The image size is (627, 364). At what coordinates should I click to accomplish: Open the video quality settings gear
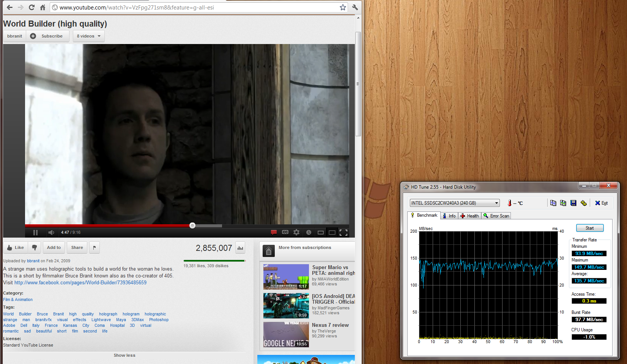(x=296, y=232)
